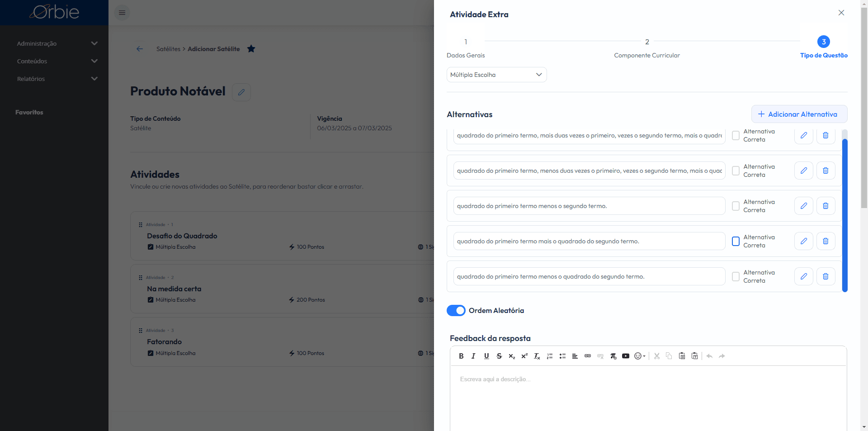Open the Múltipla Escolha question type dropdown
868x431 pixels.
496,75
